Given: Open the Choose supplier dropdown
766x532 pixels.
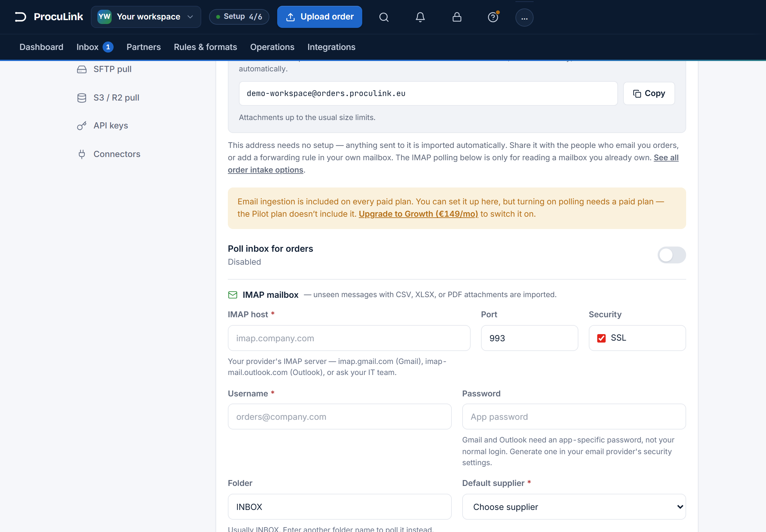Looking at the screenshot, I should tap(574, 507).
